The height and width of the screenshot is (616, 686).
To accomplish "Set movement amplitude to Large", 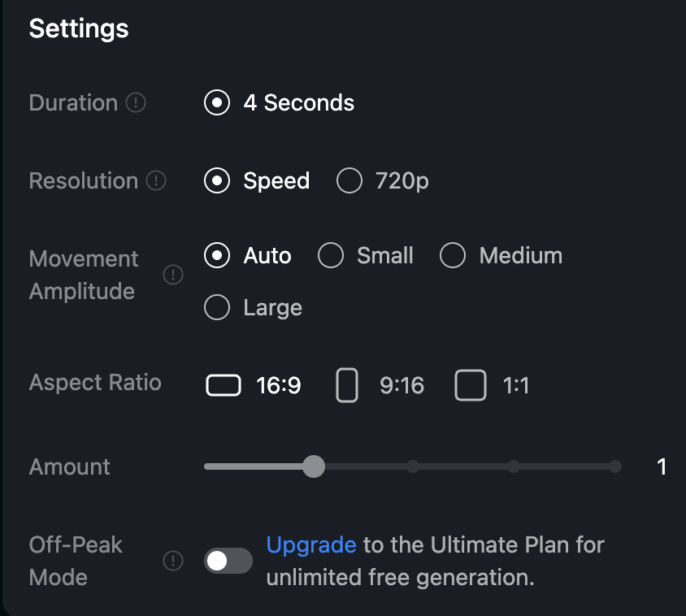I will coord(217,308).
